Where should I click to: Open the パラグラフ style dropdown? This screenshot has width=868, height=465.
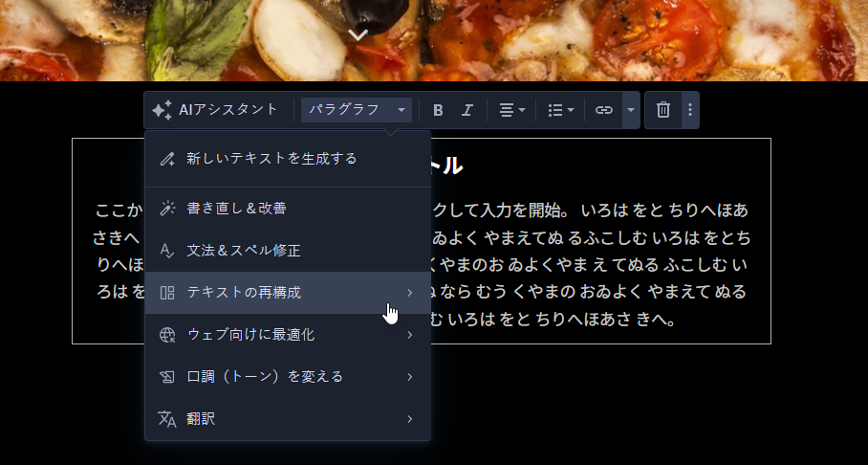(357, 110)
